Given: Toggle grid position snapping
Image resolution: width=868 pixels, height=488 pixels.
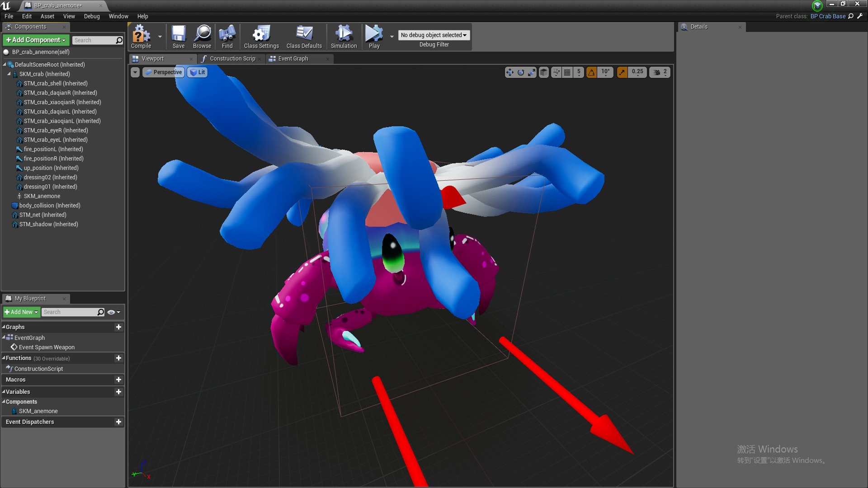Looking at the screenshot, I should pyautogui.click(x=567, y=72).
